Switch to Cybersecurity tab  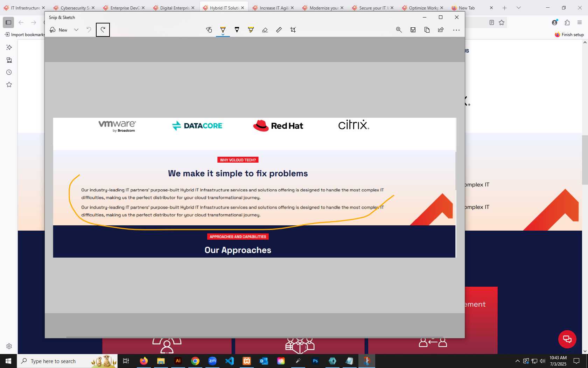[74, 8]
